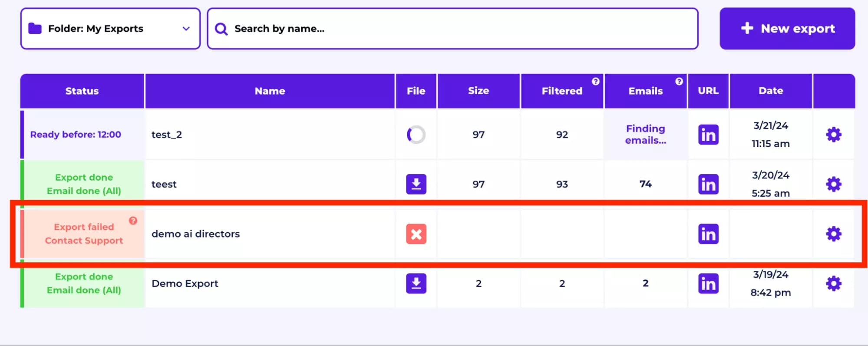Open settings gear for Demo Export

coord(833,283)
